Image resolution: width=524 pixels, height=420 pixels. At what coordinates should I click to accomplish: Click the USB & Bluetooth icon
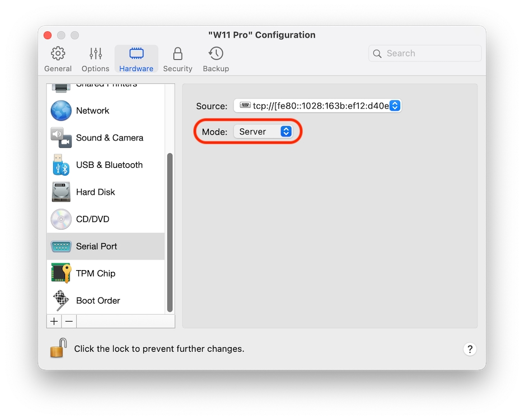pos(61,165)
